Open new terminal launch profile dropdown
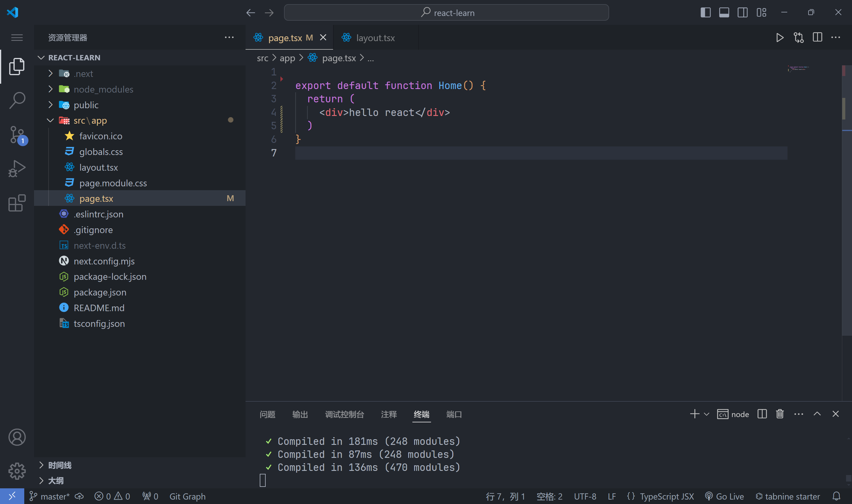Screen dimensions: 852x504 click(707, 414)
